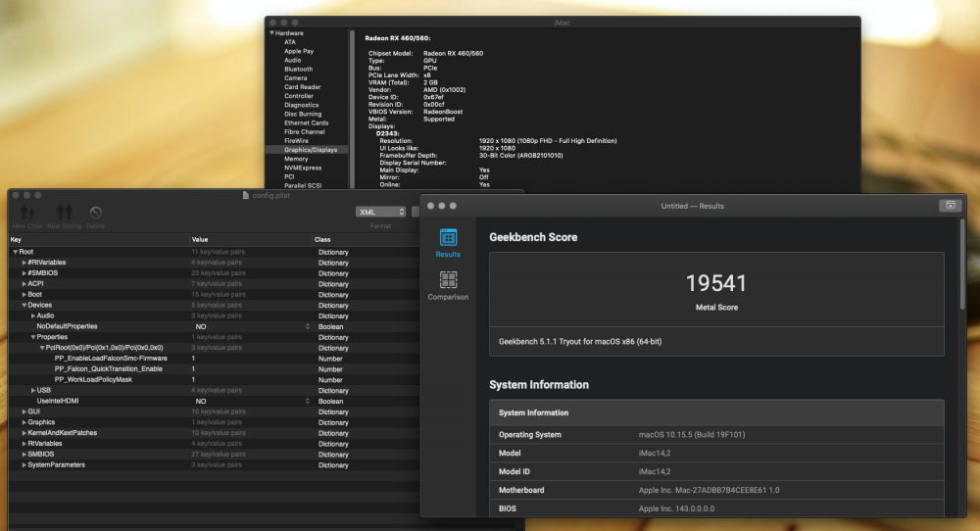The width and height of the screenshot is (980, 531).
Task: Select the lower SMBIOS row with 27 pairs
Action: click(x=215, y=455)
